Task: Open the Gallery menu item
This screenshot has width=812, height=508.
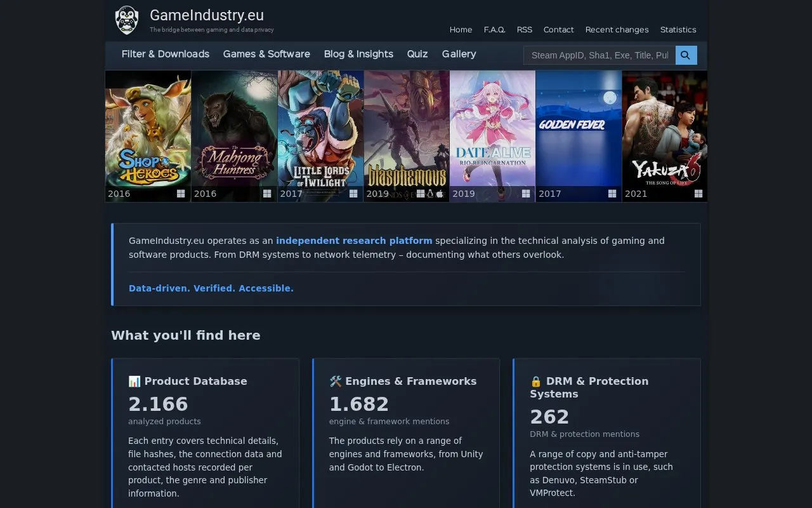Action: [x=459, y=54]
